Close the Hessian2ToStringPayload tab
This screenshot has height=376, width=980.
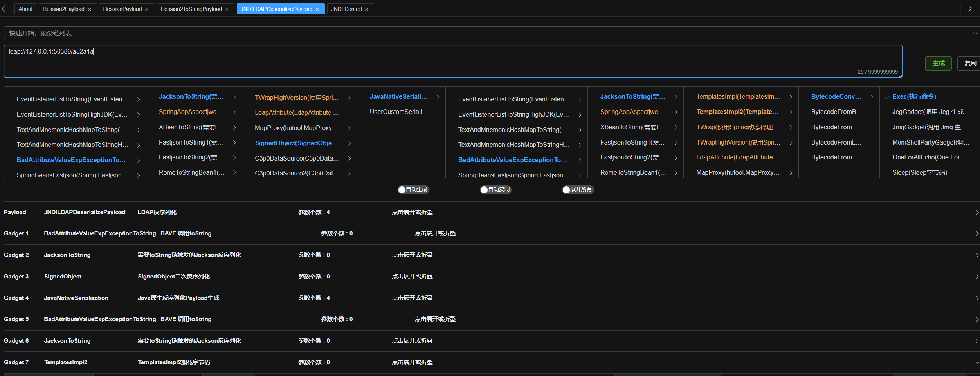[x=227, y=9]
